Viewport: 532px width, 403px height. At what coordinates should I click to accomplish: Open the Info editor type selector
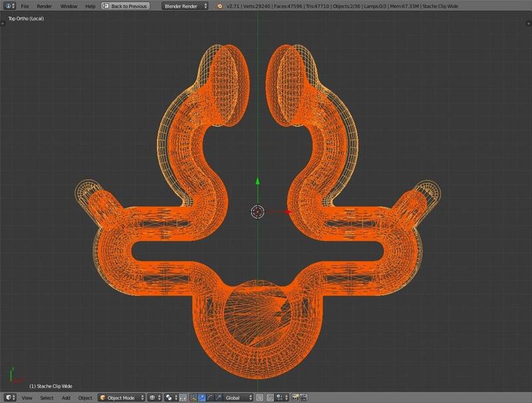click(x=8, y=6)
